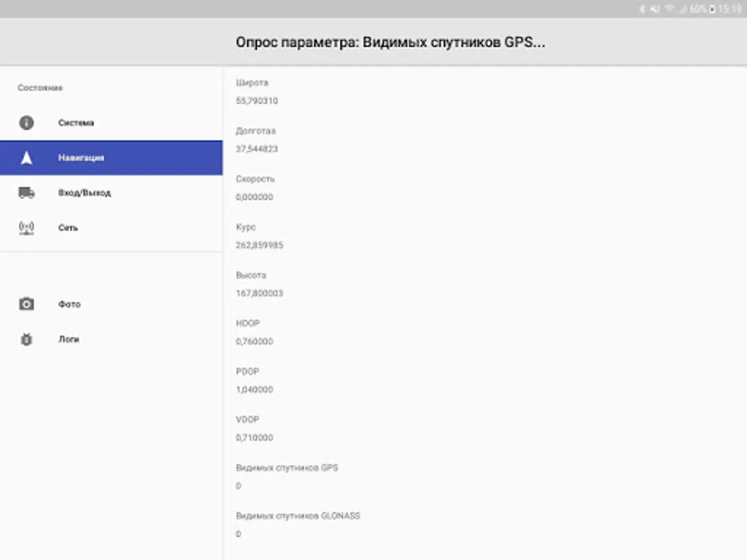Image resolution: width=747 pixels, height=560 pixels.
Task: Click the Логи bug icon
Action: point(26,339)
